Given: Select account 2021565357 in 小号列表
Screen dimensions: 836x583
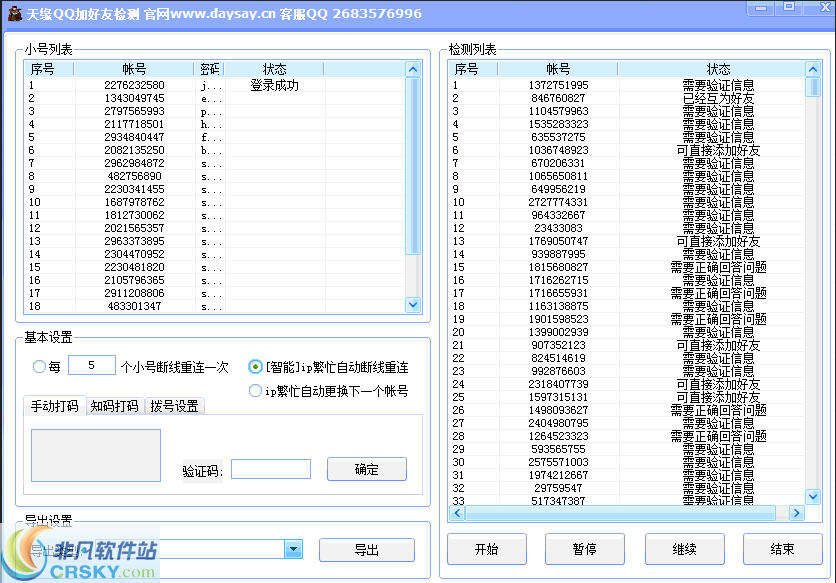Looking at the screenshot, I should click(x=134, y=228).
